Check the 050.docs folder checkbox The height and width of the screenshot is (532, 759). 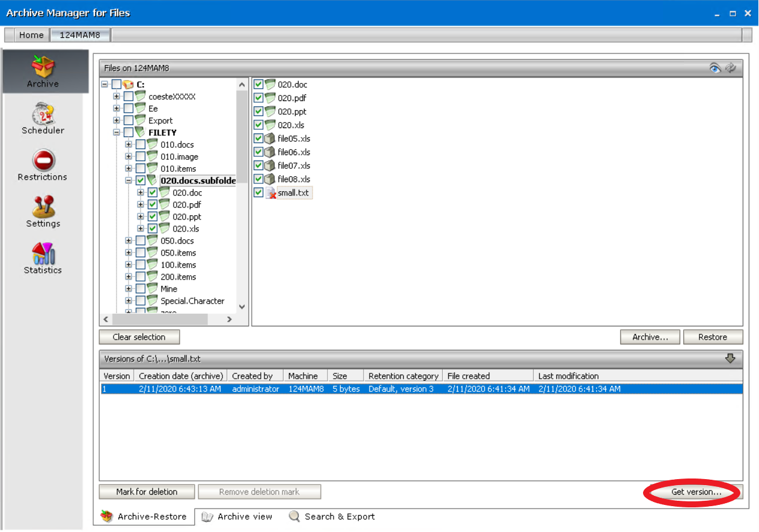point(140,240)
